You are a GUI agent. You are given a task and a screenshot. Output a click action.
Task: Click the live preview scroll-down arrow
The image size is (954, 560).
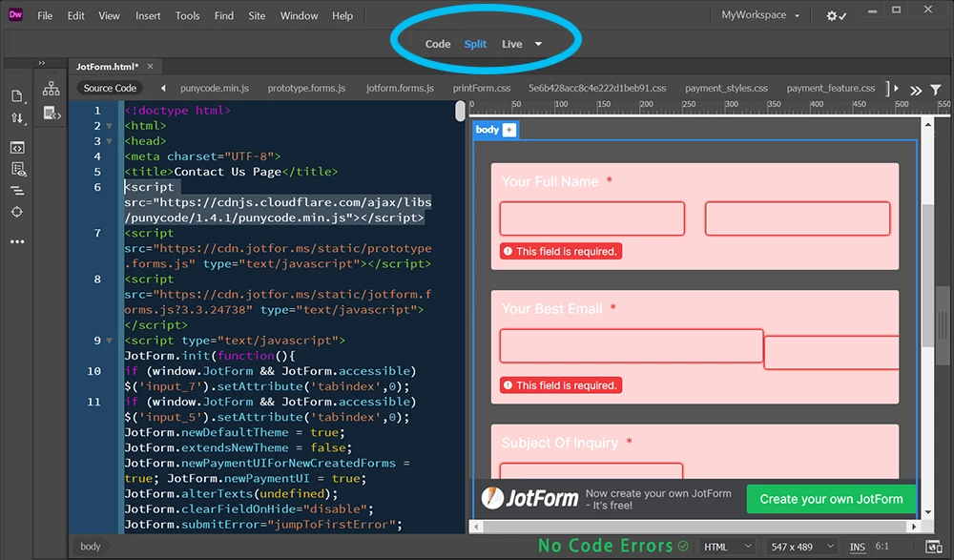point(928,512)
